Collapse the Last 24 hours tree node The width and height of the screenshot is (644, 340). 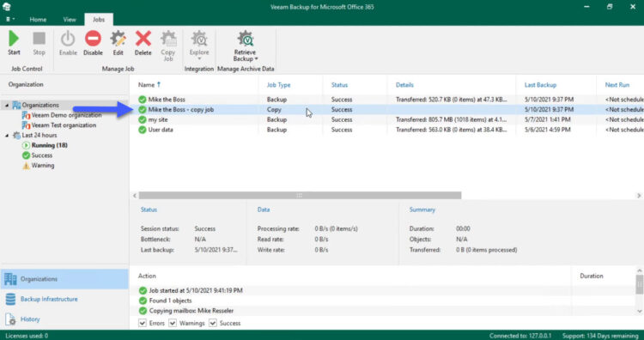(x=7, y=135)
